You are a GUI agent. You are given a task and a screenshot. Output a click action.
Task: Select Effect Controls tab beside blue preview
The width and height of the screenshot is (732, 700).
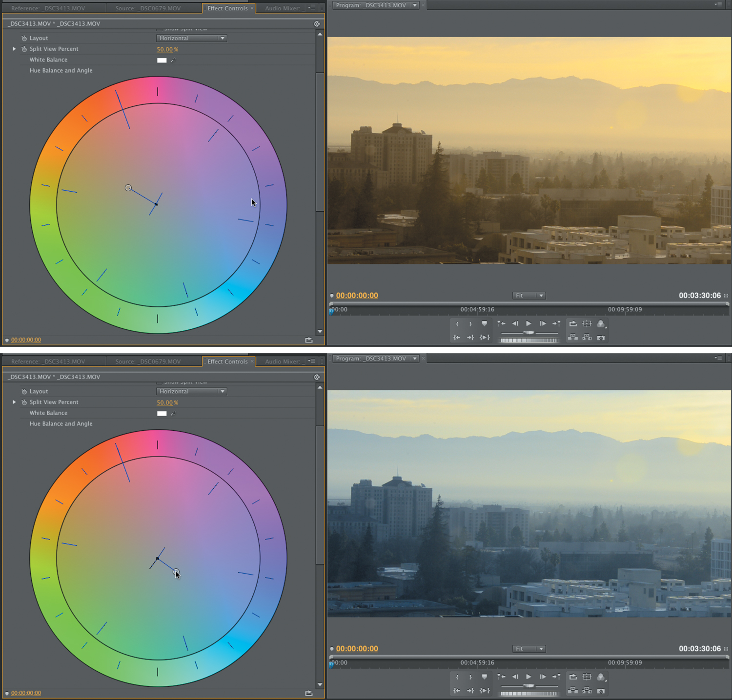click(x=227, y=361)
